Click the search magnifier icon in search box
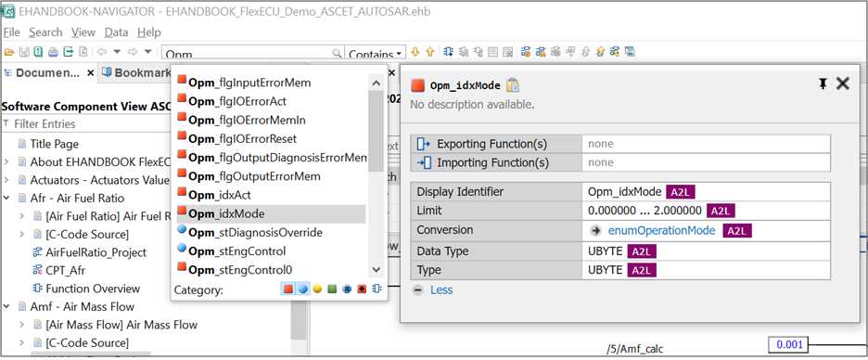The width and height of the screenshot is (868, 360). (x=337, y=53)
